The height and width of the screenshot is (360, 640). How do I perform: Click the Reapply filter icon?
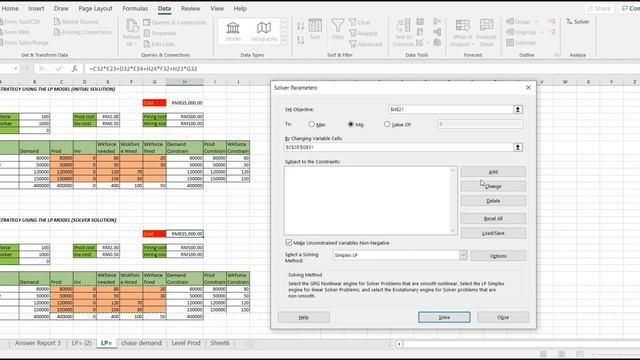point(353,33)
